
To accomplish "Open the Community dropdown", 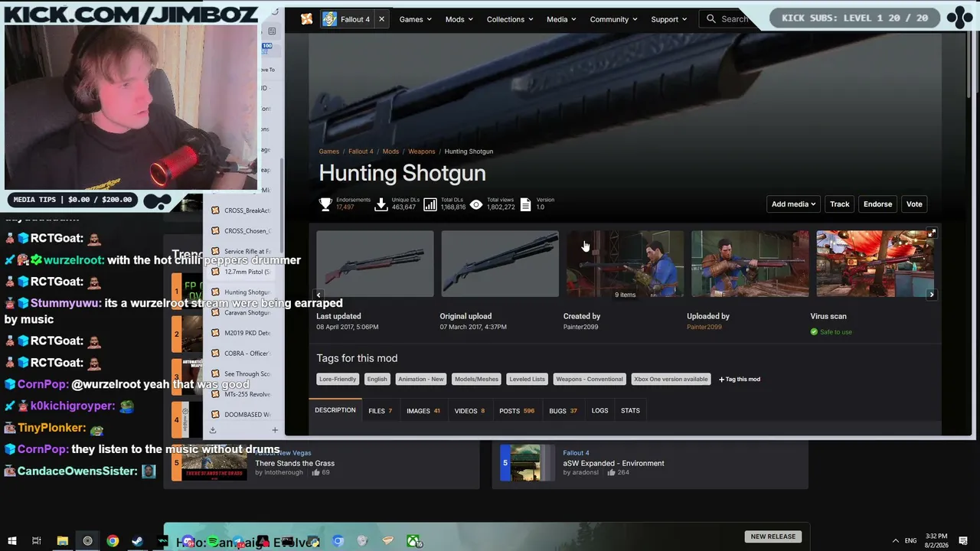I will pyautogui.click(x=614, y=19).
